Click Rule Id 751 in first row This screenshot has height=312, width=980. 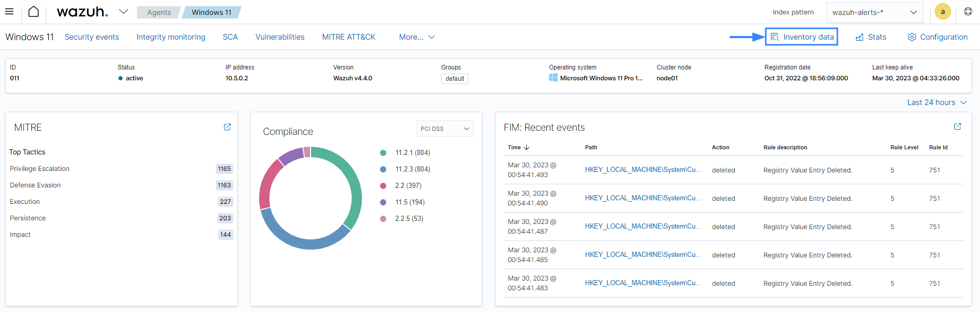pos(935,170)
